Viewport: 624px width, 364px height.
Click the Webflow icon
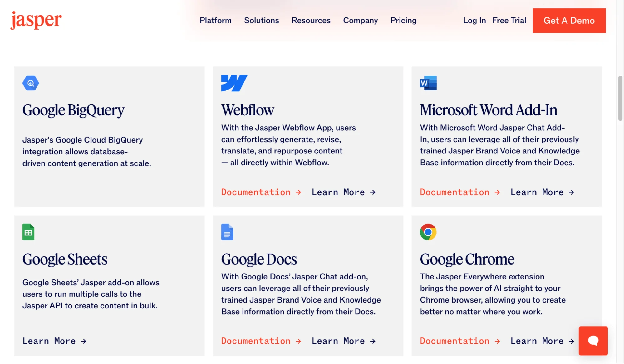[234, 83]
